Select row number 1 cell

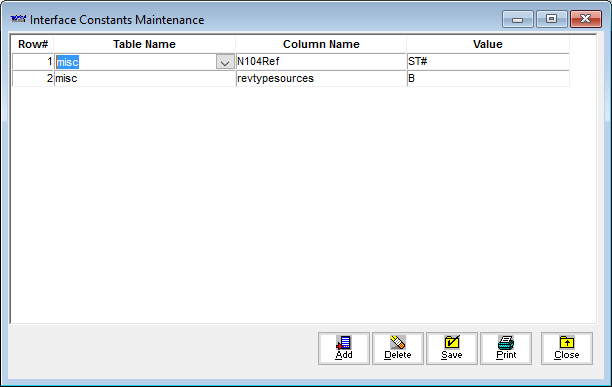33,62
